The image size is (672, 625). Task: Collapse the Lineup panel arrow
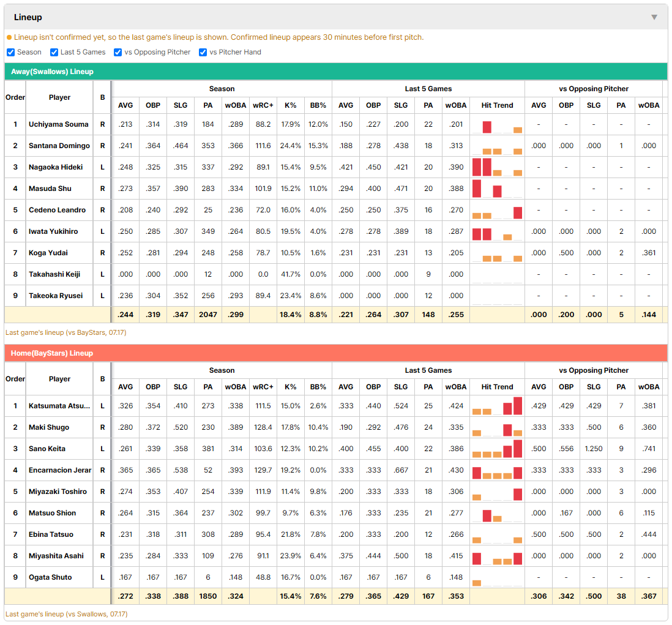(x=654, y=17)
